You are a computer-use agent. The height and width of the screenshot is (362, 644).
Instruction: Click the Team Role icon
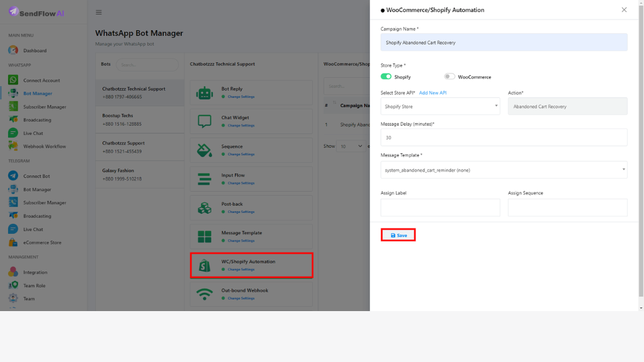(x=13, y=285)
